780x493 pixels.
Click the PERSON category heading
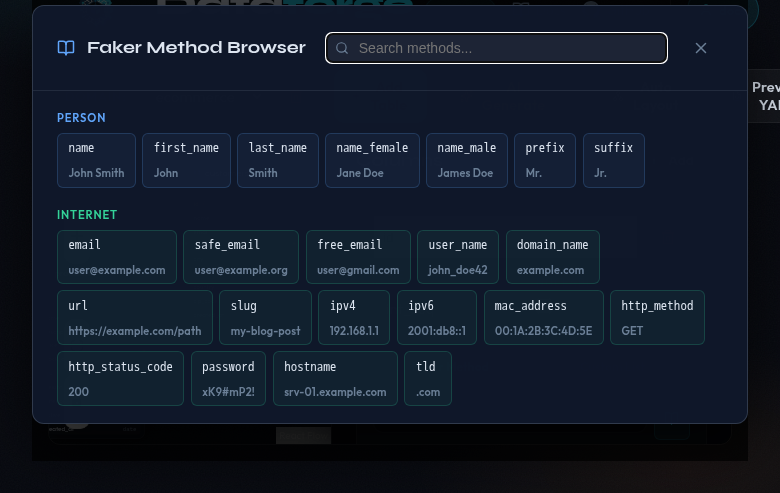tap(81, 118)
